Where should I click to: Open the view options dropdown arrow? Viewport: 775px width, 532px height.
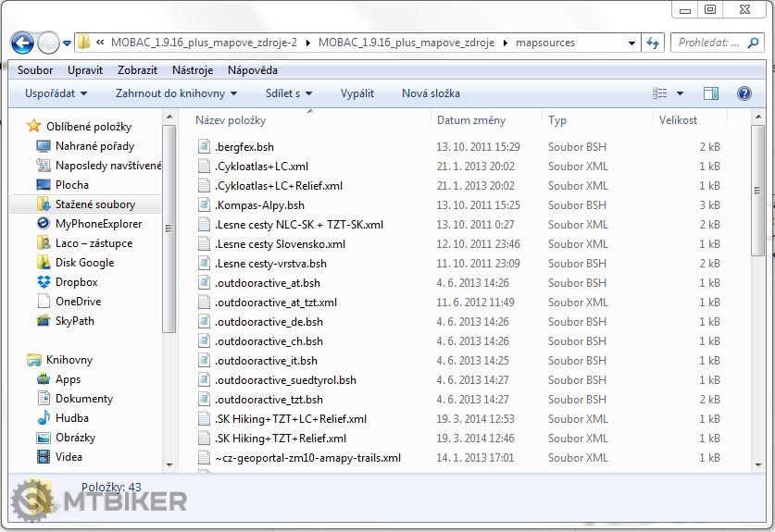[x=680, y=93]
